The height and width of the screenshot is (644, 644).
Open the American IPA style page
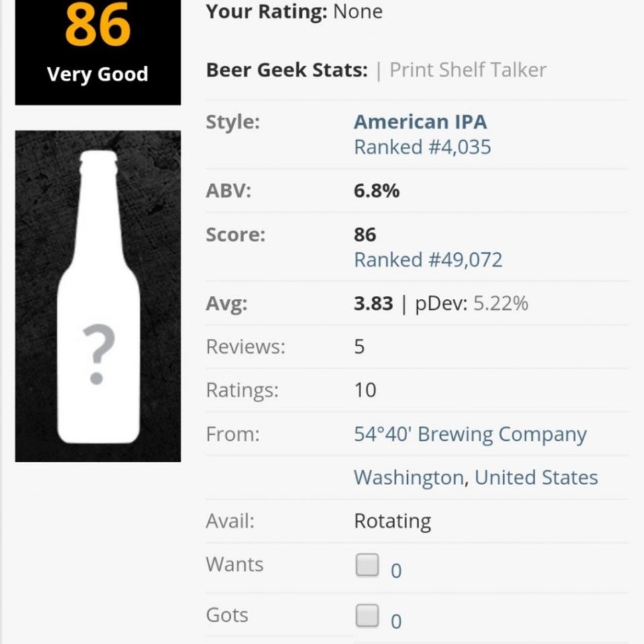pos(421,121)
